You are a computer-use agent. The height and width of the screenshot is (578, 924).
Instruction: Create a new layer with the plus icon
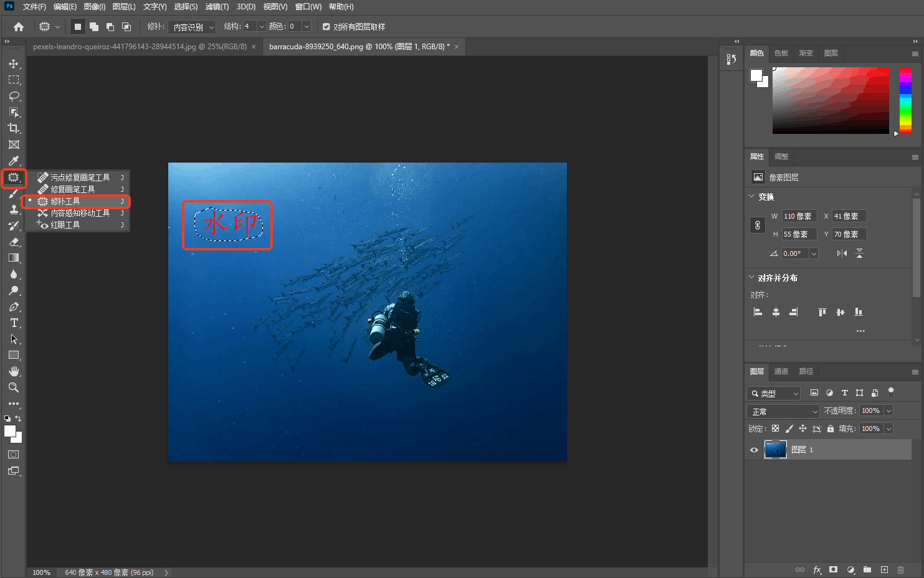click(x=884, y=570)
